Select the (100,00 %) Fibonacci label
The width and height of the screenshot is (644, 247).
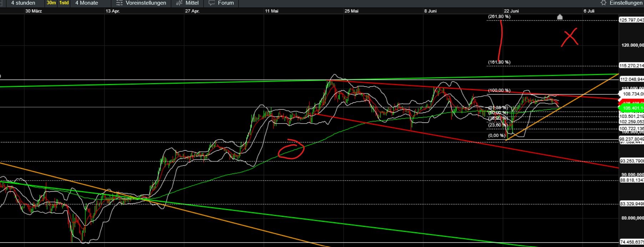(499, 90)
